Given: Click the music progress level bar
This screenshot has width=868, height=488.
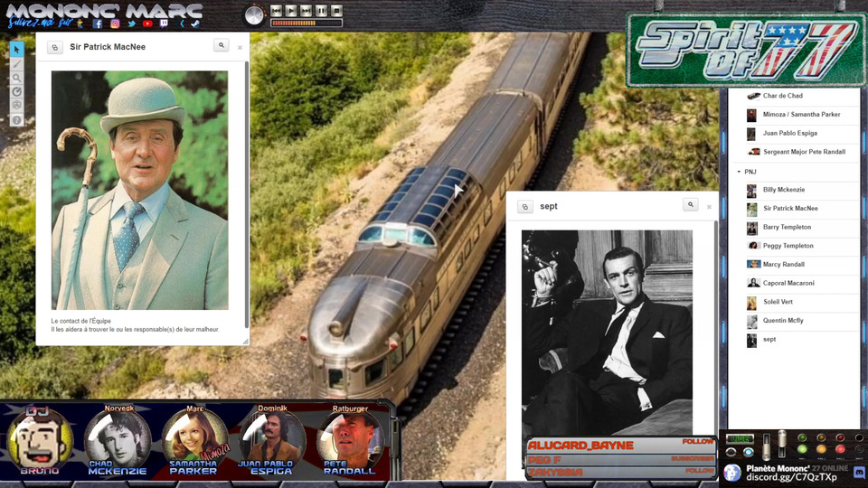Looking at the screenshot, I should 307,23.
